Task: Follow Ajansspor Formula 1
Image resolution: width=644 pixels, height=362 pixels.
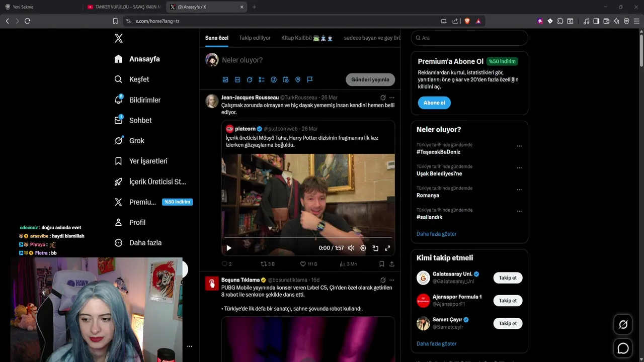Action: [508, 301]
